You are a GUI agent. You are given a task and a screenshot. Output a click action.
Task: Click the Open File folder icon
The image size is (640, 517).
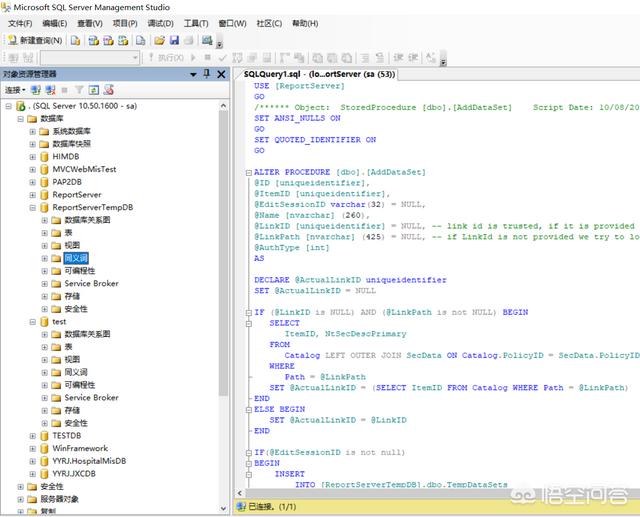(159, 40)
